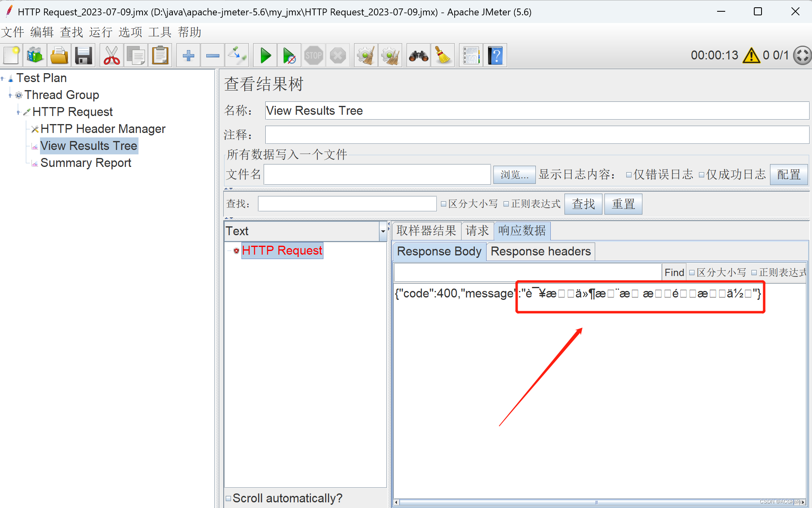Click the 浏览... button
This screenshot has height=508, width=812.
coord(514,175)
